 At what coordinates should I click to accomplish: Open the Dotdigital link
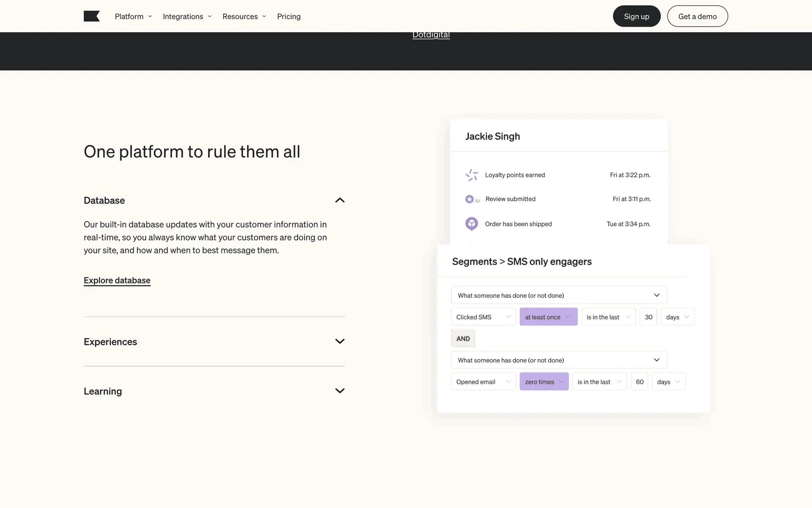pyautogui.click(x=431, y=35)
